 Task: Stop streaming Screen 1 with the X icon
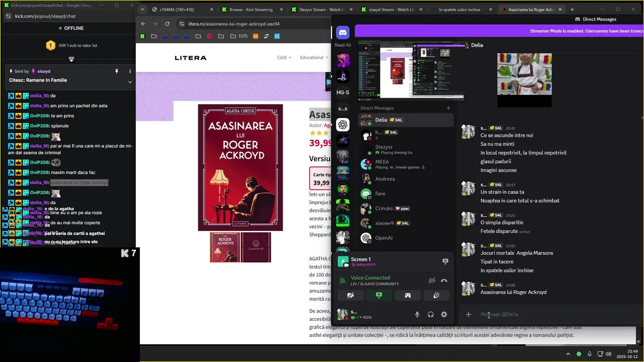(445, 261)
